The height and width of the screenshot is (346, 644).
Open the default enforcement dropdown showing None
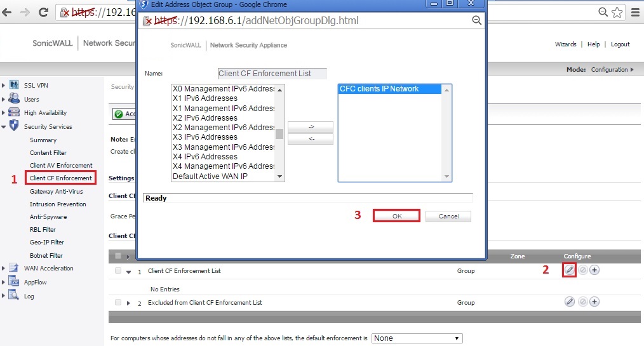click(417, 338)
